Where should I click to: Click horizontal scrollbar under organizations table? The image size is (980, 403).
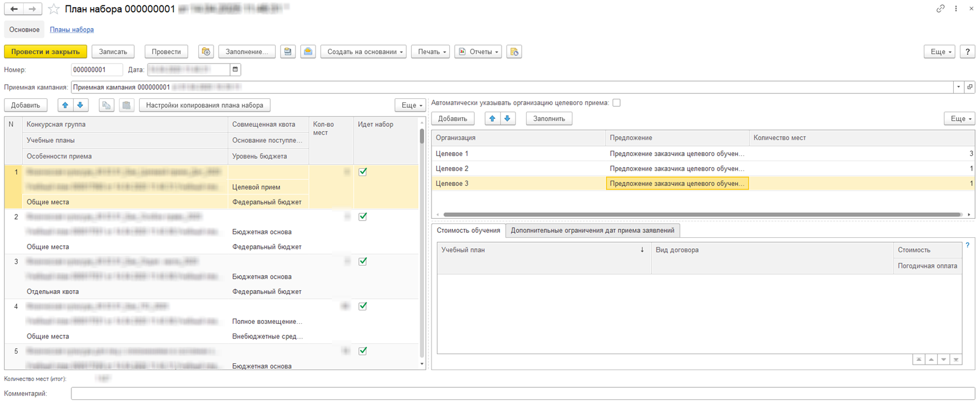point(702,215)
